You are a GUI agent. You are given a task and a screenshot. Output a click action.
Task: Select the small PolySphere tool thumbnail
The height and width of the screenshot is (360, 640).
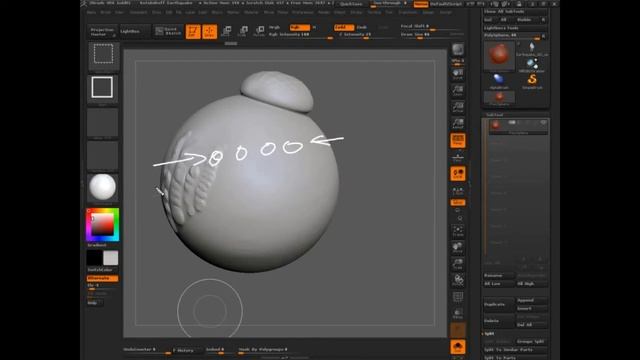click(x=499, y=98)
